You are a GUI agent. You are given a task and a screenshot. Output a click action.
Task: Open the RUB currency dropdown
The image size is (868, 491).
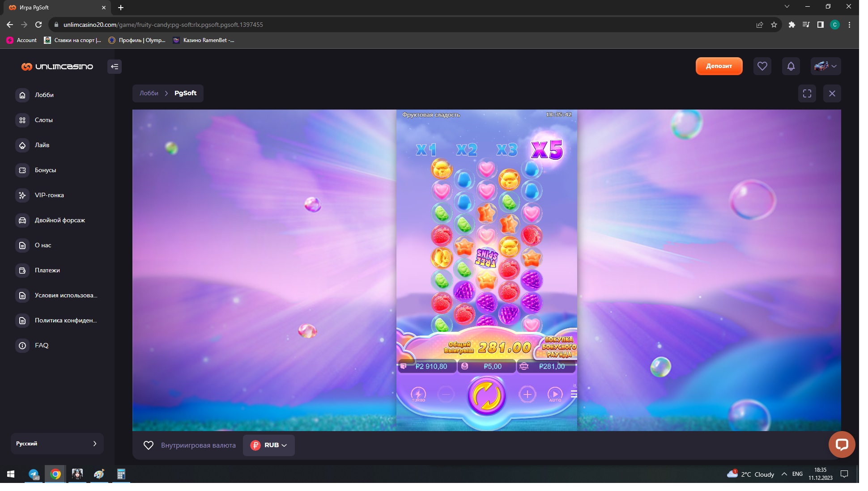(x=268, y=445)
